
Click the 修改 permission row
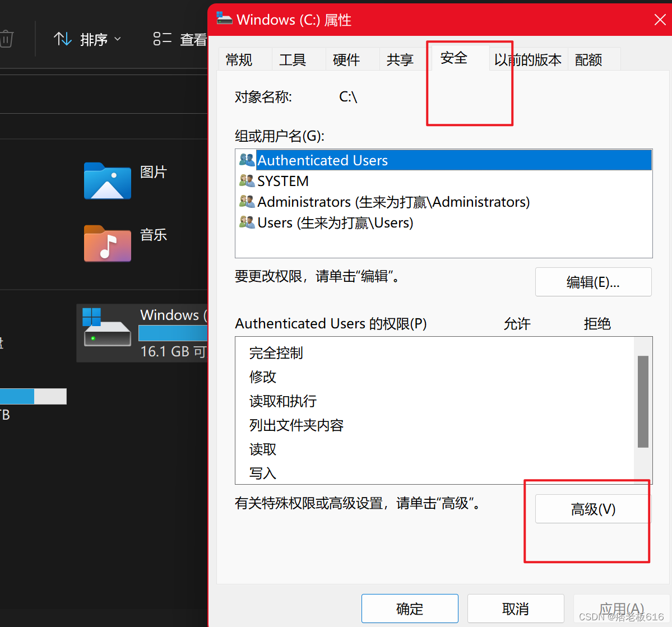434,377
